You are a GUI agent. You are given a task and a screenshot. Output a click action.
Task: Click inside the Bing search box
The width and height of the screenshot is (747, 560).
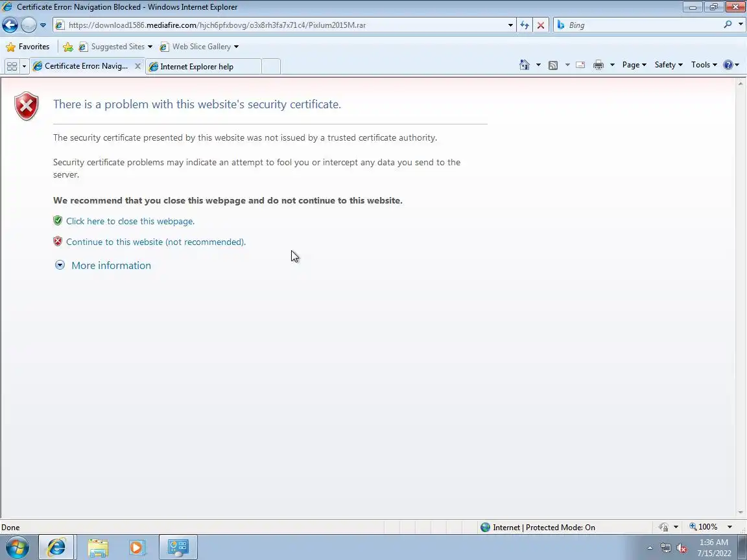click(643, 25)
